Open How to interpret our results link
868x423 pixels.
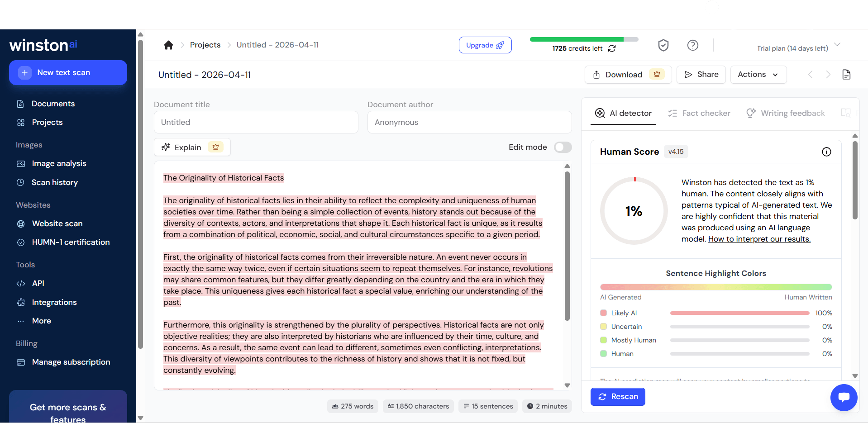[x=759, y=239]
